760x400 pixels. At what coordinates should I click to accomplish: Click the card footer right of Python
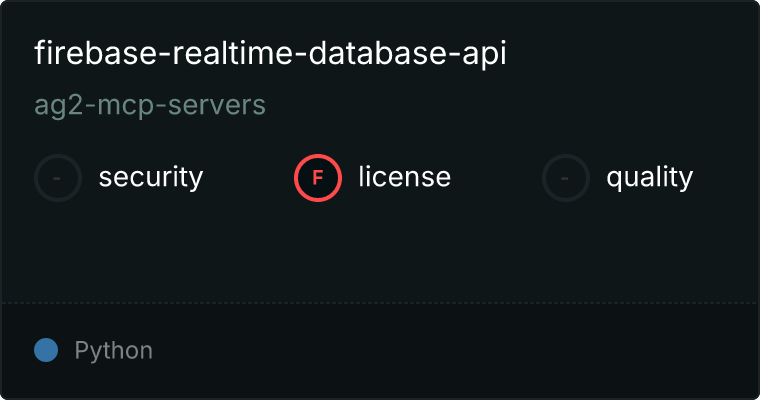(x=450, y=350)
